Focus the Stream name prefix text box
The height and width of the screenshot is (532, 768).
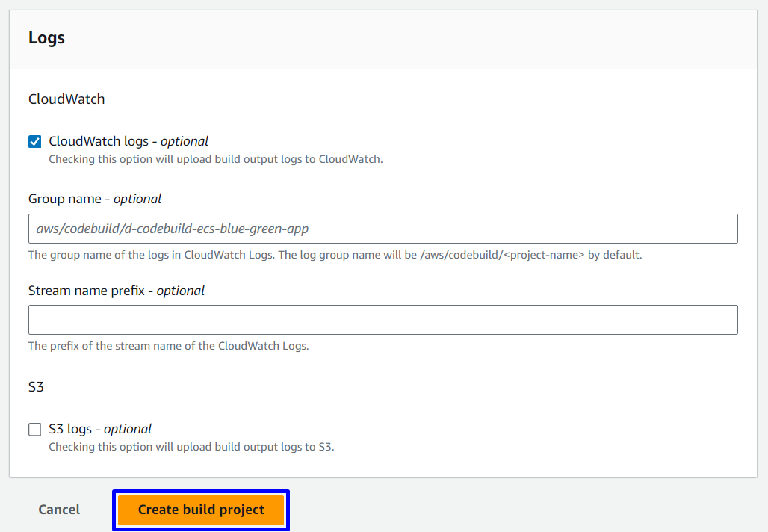coord(383,320)
